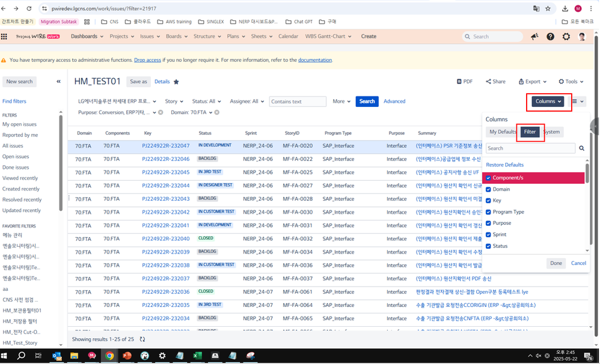Click the filters sidebar vertical scrollbar
Viewport: 600px width, 364px height.
61,163
